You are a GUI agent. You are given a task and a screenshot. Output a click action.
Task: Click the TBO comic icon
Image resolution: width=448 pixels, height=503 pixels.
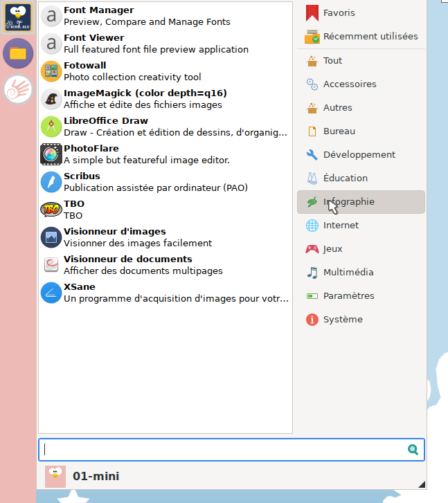click(51, 210)
